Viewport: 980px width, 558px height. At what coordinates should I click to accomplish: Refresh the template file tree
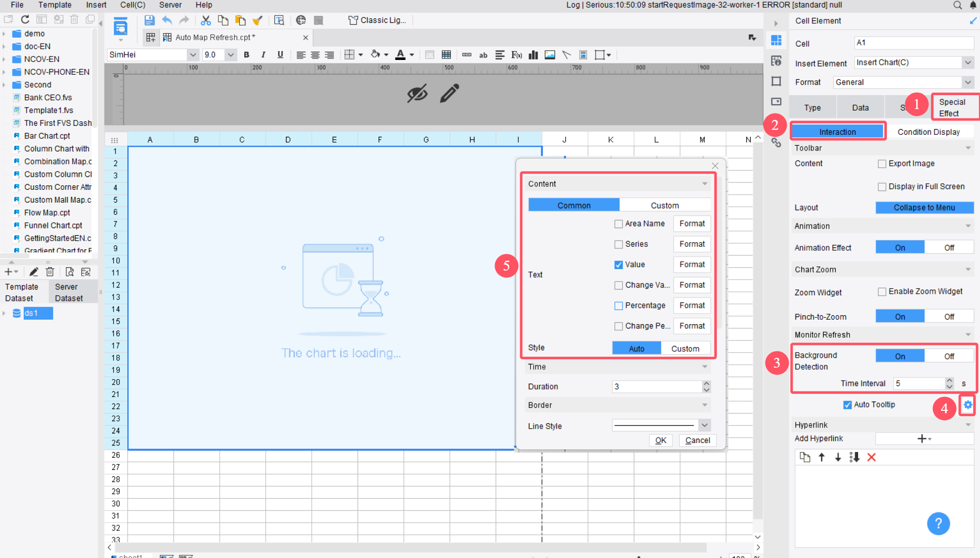pos(25,19)
